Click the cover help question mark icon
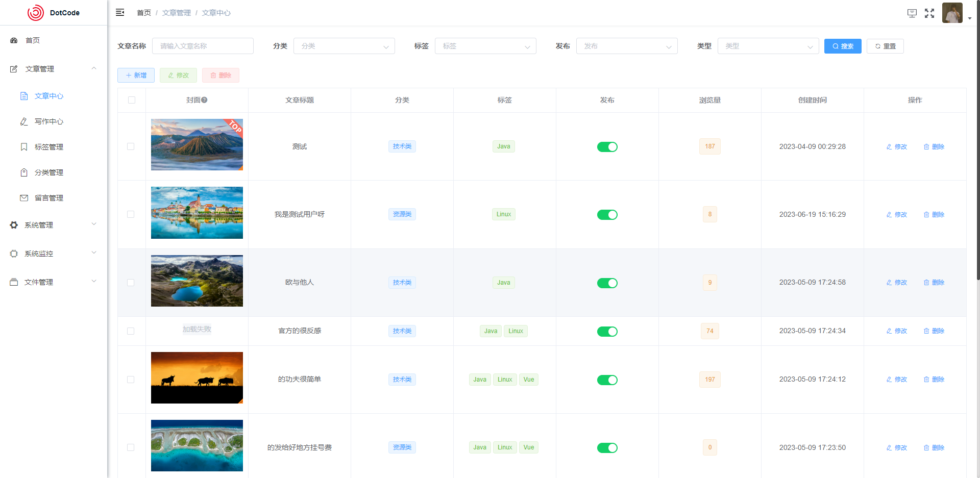 tap(204, 100)
